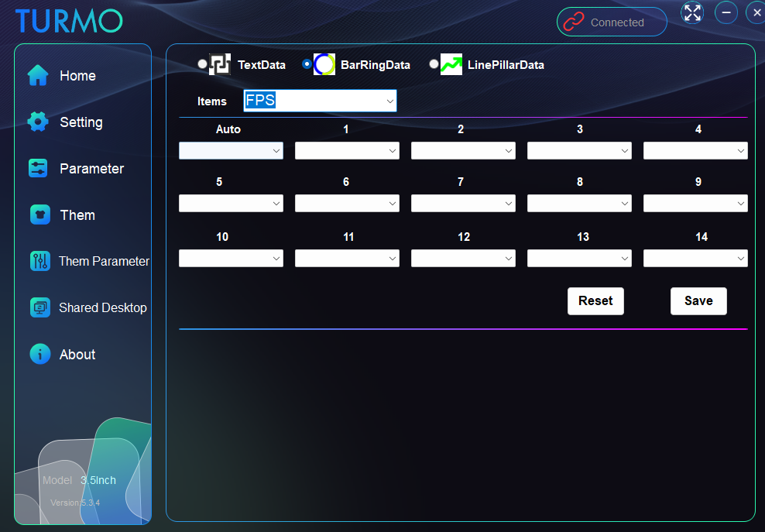765x532 pixels.
Task: Open the dropdown under number 14
Action: [695, 259]
